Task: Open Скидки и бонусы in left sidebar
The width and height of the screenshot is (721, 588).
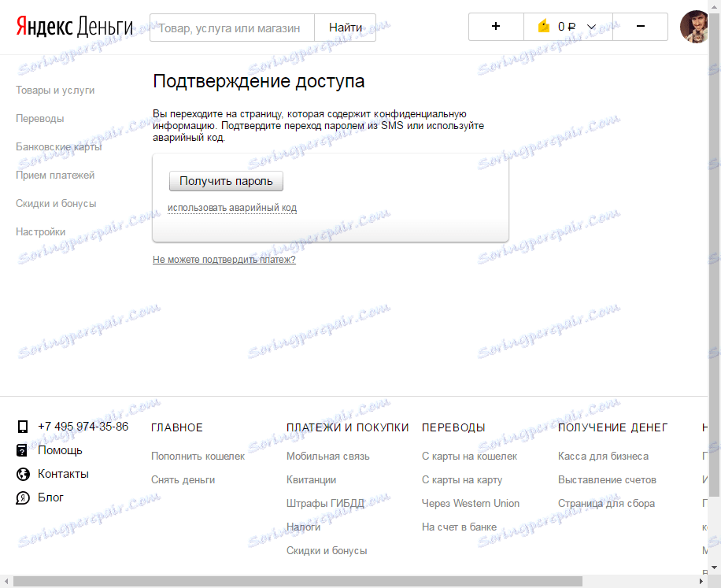Action: point(56,204)
